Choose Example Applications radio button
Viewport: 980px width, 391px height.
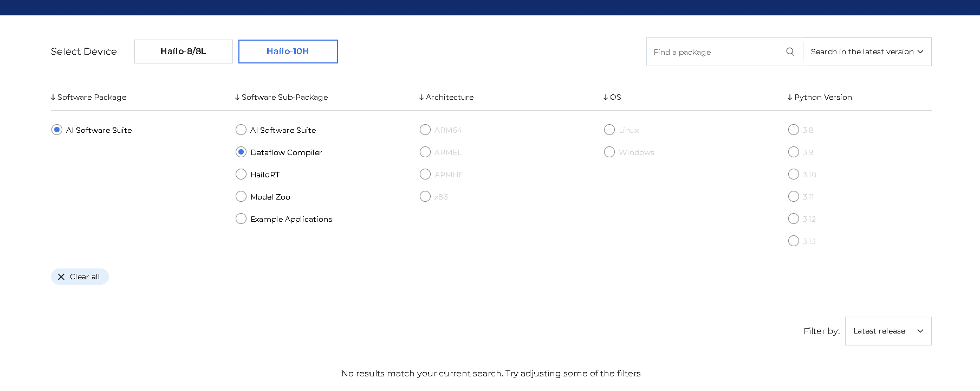tap(241, 219)
